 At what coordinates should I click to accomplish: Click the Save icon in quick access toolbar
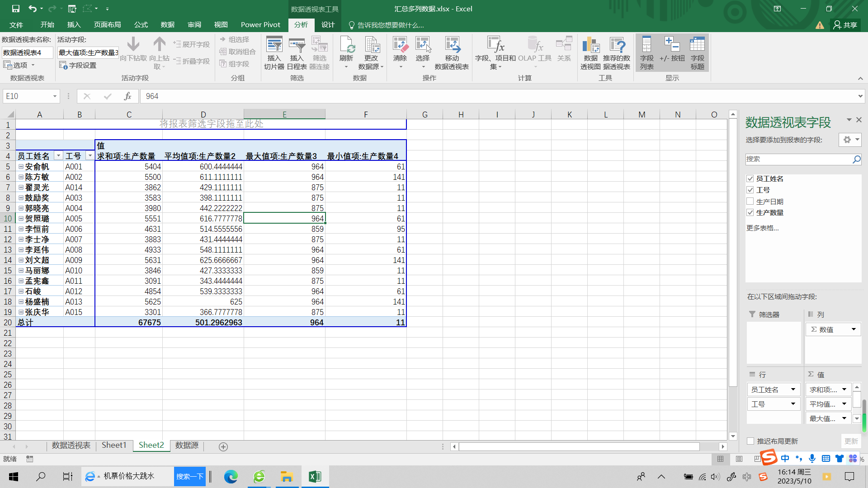[x=15, y=9]
